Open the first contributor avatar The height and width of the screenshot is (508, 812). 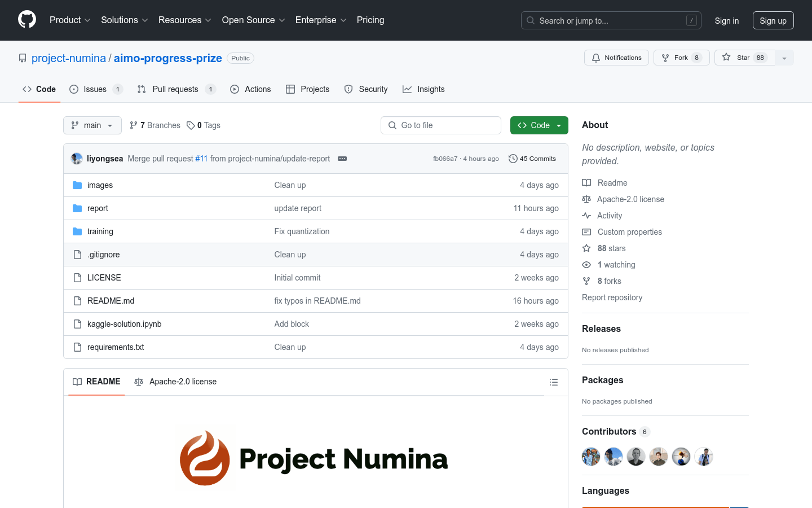pos(591,457)
